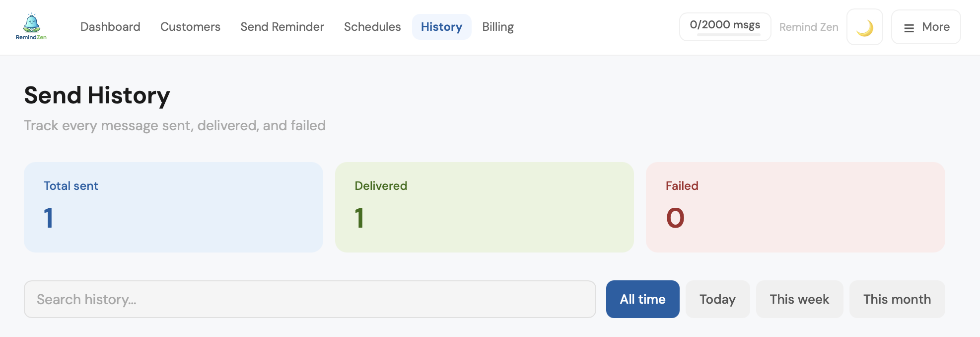Open the Schedules tab
The image size is (980, 337).
point(372,27)
